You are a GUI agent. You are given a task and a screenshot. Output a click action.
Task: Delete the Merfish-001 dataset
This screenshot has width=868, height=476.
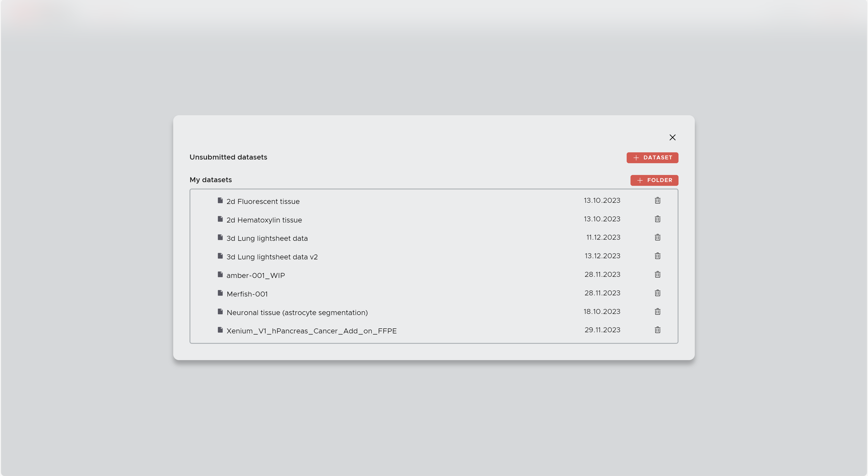657,293
